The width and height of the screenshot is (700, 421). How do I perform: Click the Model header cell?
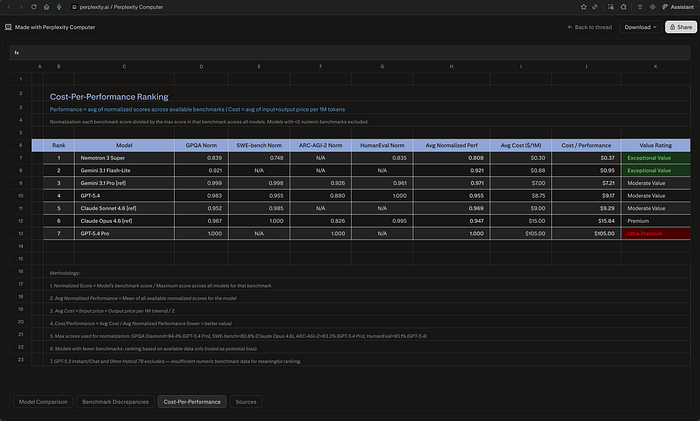tap(124, 145)
